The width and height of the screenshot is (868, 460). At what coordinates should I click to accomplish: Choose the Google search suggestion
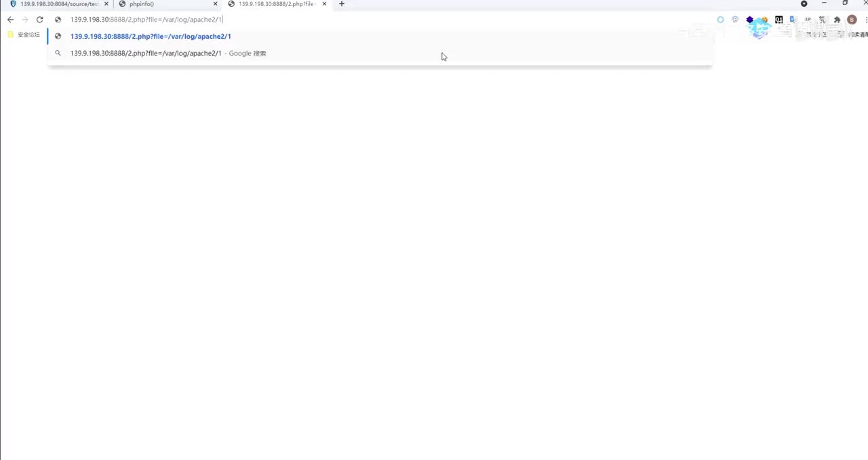click(x=380, y=54)
